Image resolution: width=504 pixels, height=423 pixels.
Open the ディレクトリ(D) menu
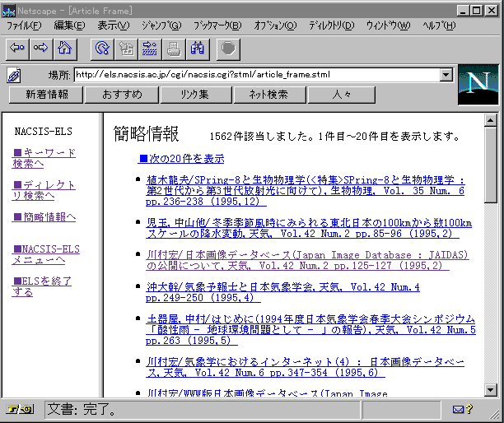coord(331,26)
